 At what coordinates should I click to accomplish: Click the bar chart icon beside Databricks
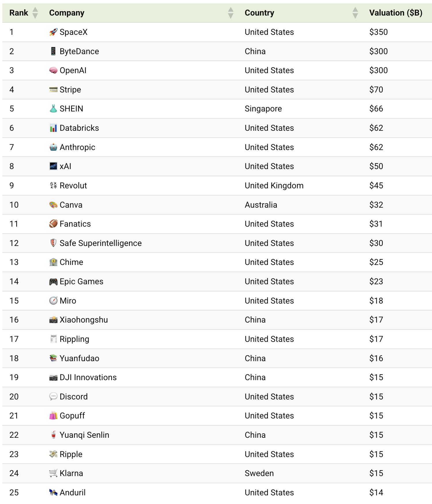(53, 128)
